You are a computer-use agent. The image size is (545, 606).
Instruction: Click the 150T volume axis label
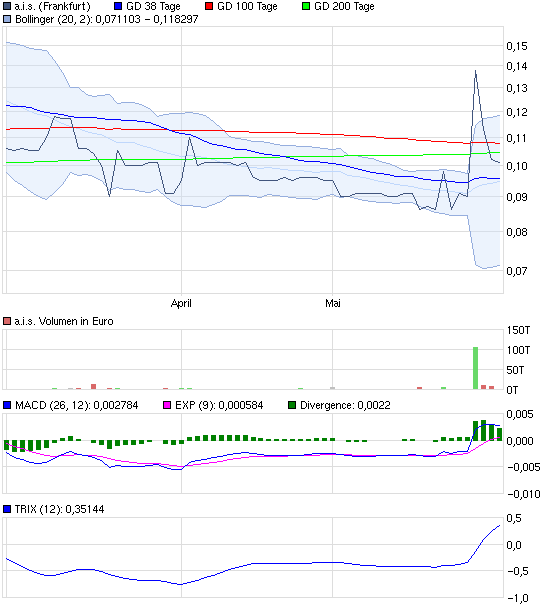[x=518, y=330]
